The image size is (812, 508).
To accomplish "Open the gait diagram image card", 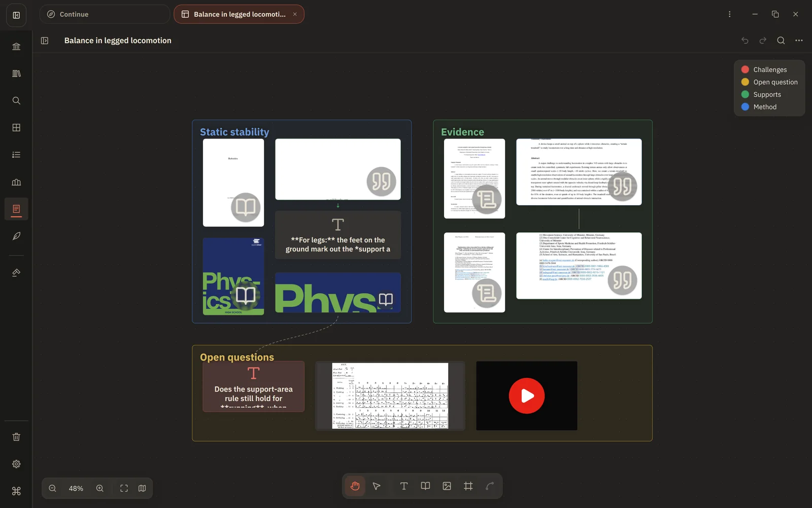I will pyautogui.click(x=390, y=396).
